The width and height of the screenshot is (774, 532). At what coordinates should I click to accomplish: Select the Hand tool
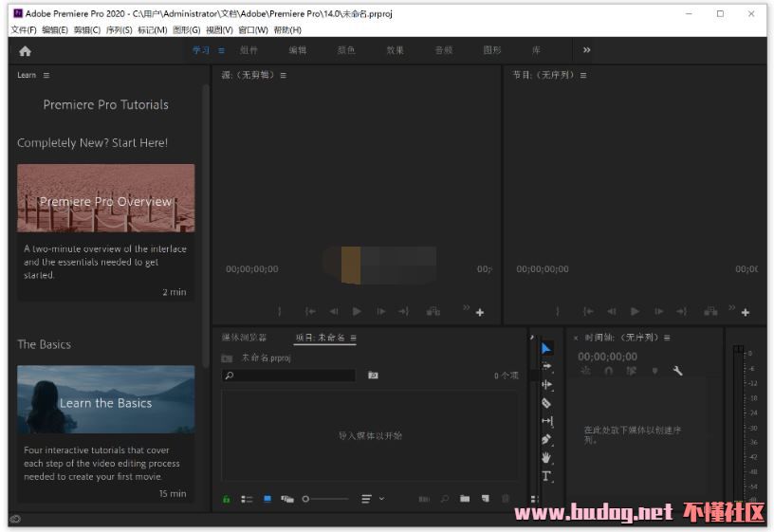[x=546, y=458]
